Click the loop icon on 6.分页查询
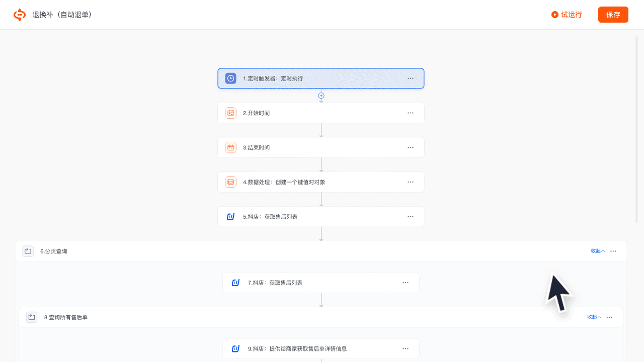The width and height of the screenshot is (644, 362). (x=28, y=251)
